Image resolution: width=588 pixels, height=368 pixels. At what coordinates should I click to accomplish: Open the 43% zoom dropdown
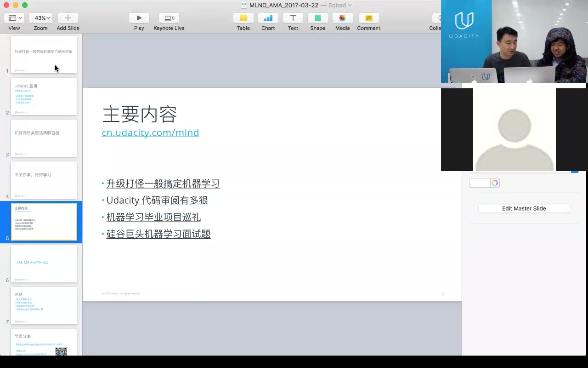point(40,18)
